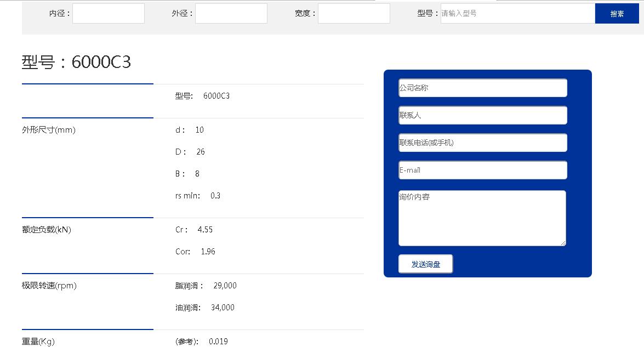644x358 pixels.
Task: Click the 重量(Kg) section label
Action: (38, 342)
